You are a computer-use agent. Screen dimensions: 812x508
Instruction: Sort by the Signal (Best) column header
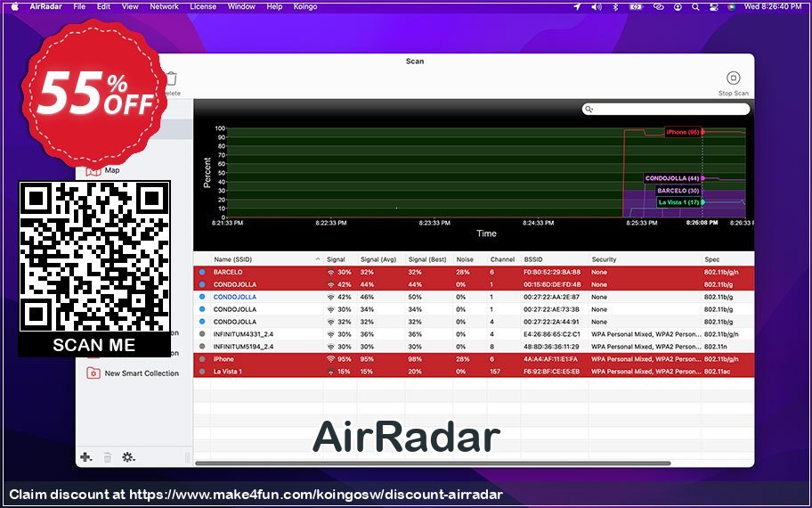pos(427,259)
